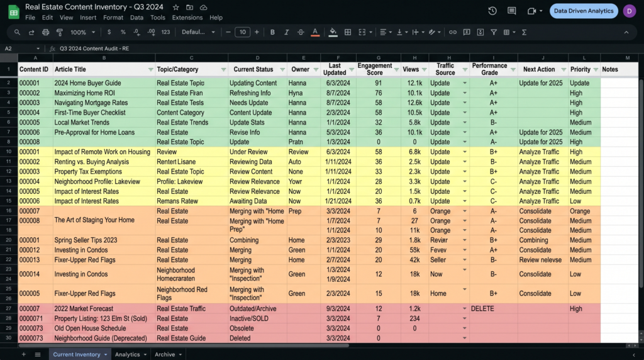Format as percent
This screenshot has height=360, width=644.
123,32
